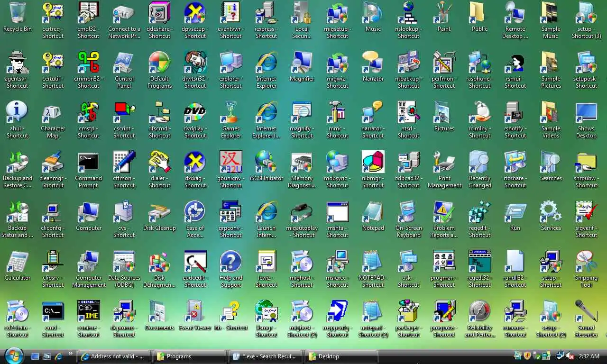Switch to the Programs taskbar window

coord(190,356)
